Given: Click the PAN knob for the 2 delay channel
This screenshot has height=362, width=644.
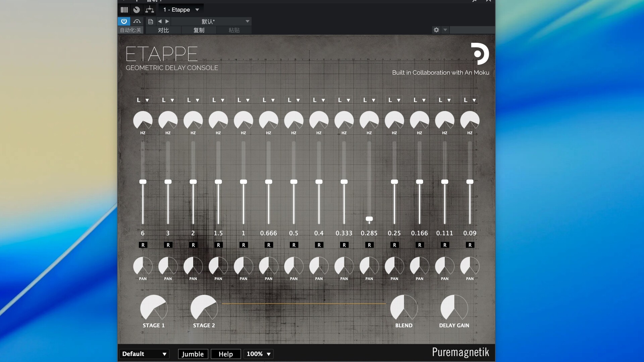Looking at the screenshot, I should [193, 266].
